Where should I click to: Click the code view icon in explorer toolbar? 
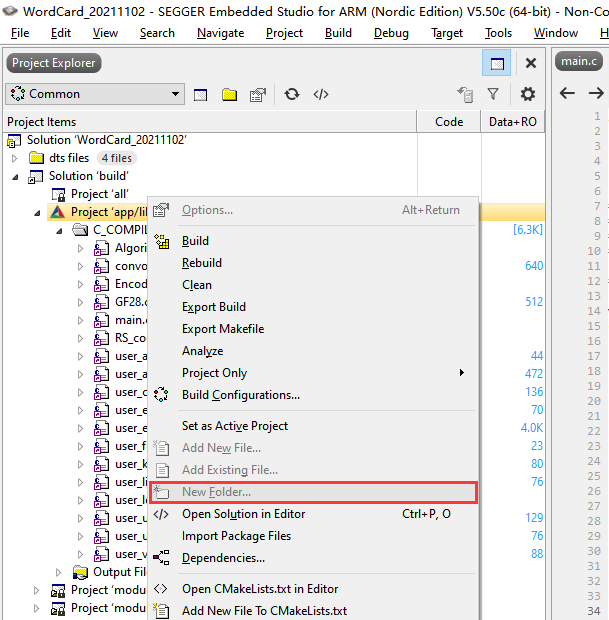[x=321, y=94]
